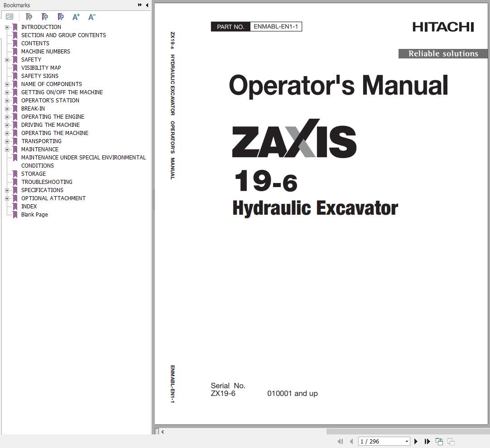Click the add new bookmark icon

pyautogui.click(x=45, y=17)
